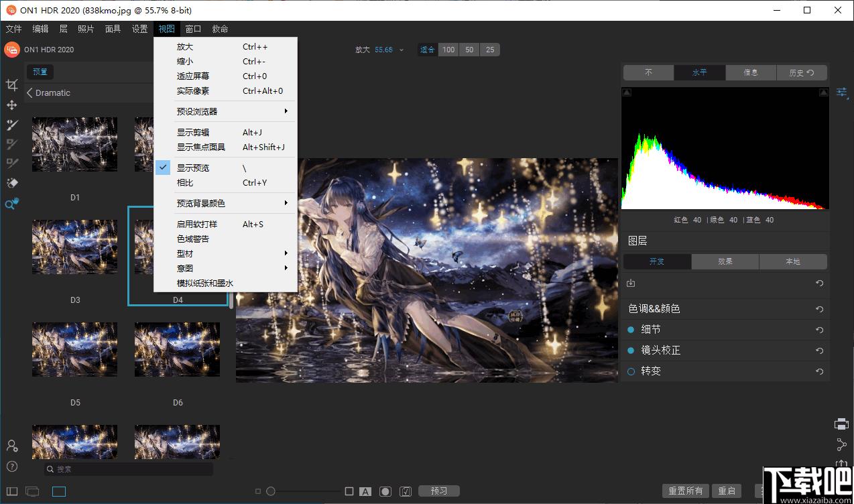Toggle the 模拟纸张和墨水 menu option
The image size is (854, 504).
pyautogui.click(x=225, y=283)
